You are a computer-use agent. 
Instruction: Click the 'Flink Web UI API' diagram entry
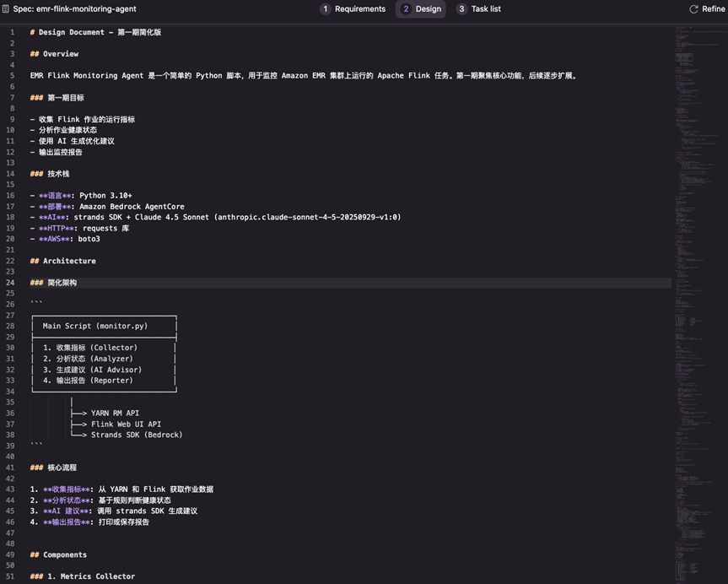click(x=127, y=424)
